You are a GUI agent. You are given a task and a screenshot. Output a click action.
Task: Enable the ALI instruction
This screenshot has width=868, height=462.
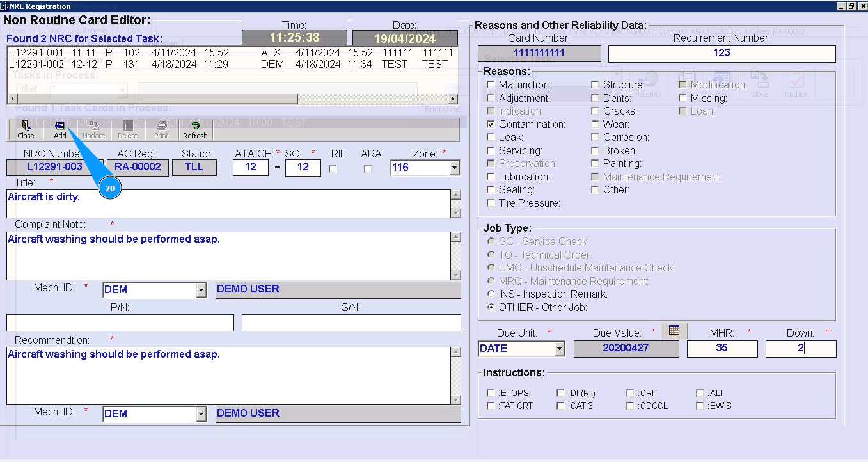click(x=700, y=393)
